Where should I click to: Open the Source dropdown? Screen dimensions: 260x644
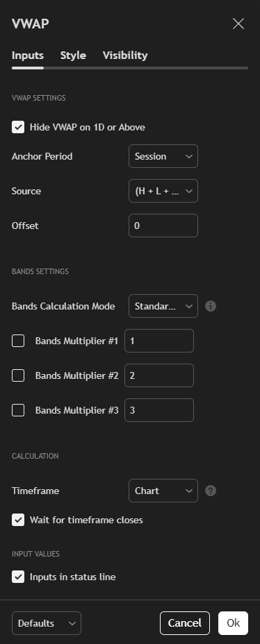click(163, 191)
